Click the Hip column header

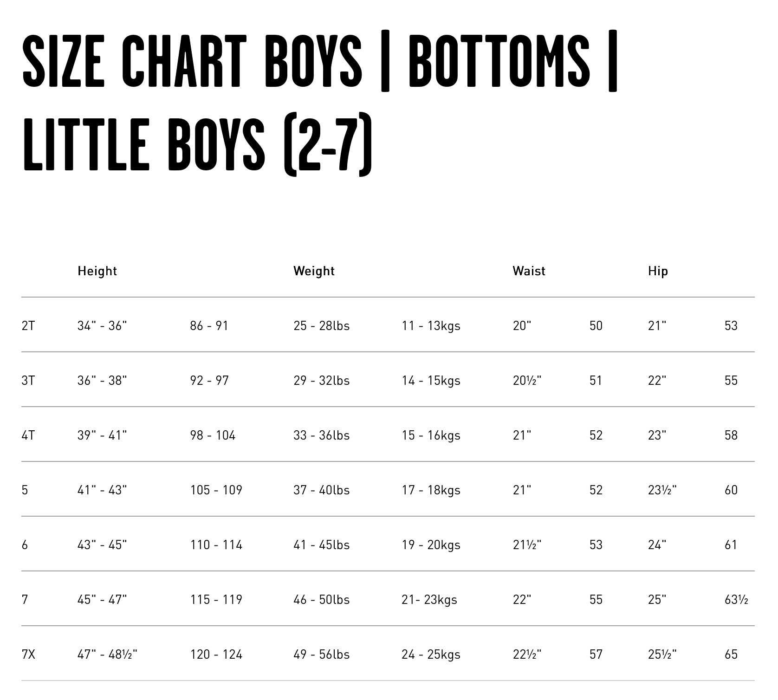658,271
